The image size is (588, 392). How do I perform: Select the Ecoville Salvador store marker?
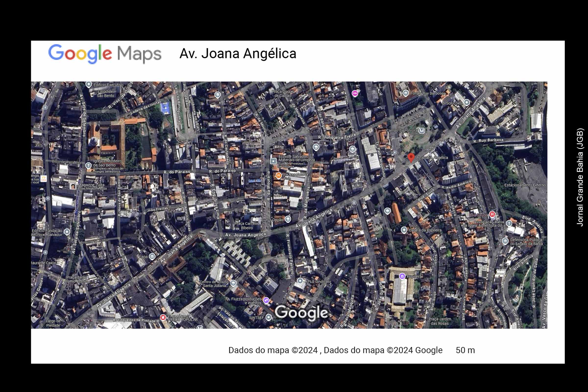click(273, 161)
